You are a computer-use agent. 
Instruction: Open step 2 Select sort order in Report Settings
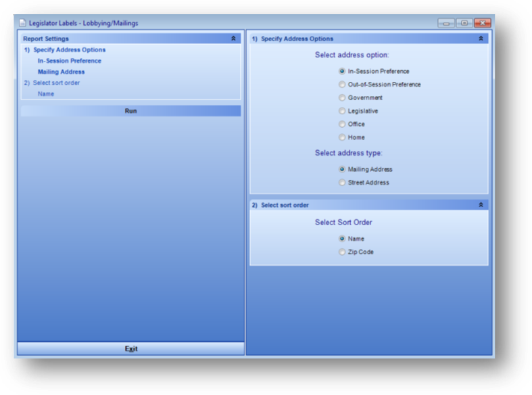tap(52, 83)
